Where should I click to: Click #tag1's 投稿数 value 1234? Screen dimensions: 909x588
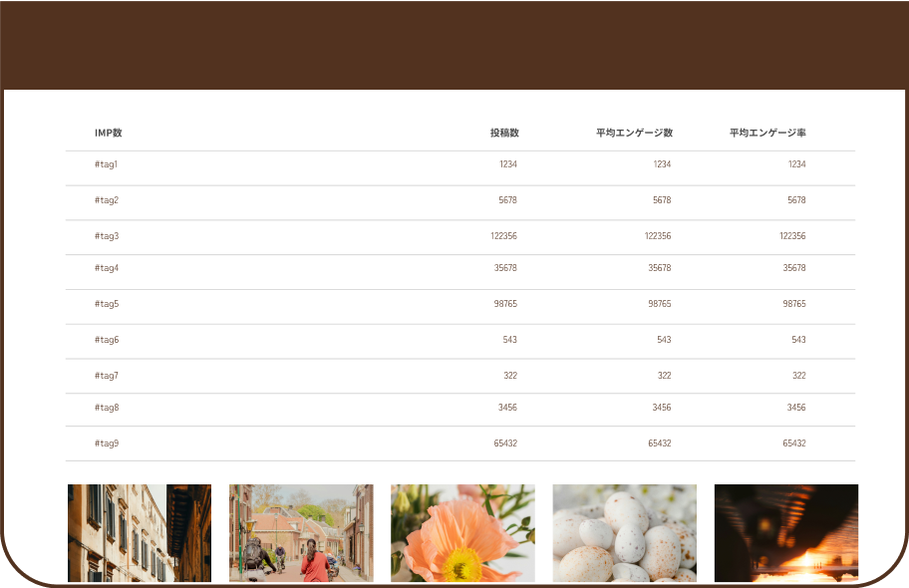click(x=508, y=164)
